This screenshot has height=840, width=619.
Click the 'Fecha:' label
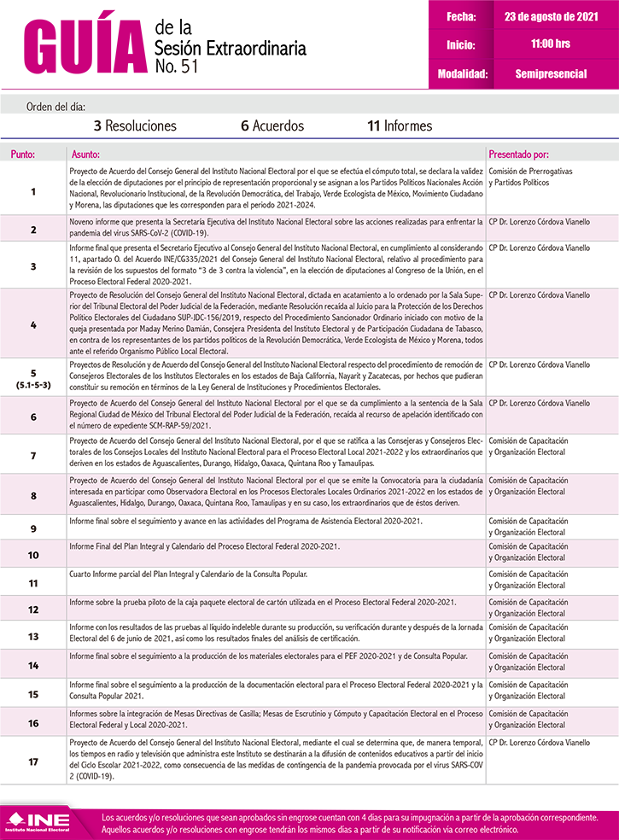click(x=461, y=16)
